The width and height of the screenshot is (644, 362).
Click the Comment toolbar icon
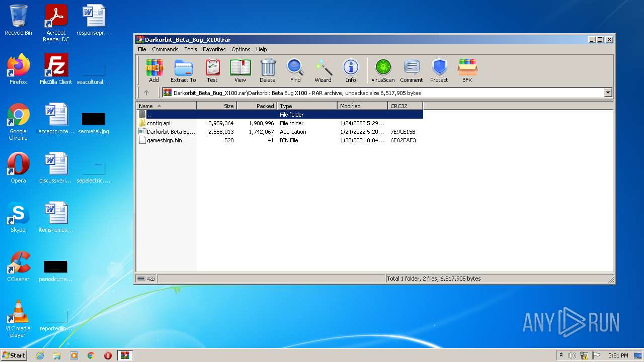(412, 71)
